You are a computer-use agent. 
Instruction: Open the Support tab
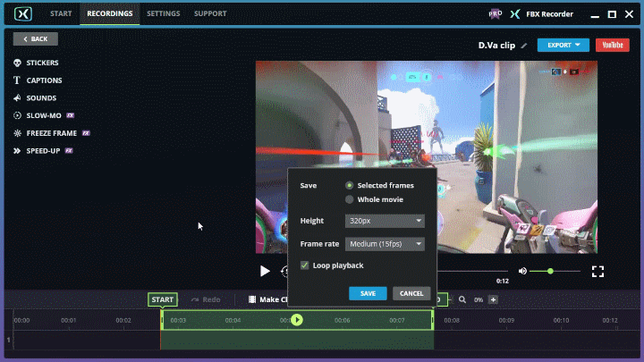210,13
